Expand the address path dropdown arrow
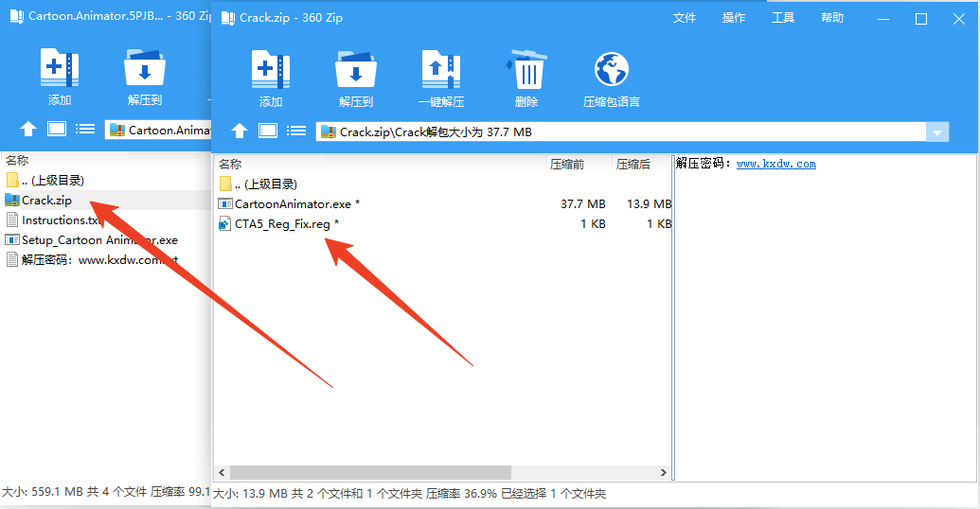980x509 pixels. (x=937, y=132)
